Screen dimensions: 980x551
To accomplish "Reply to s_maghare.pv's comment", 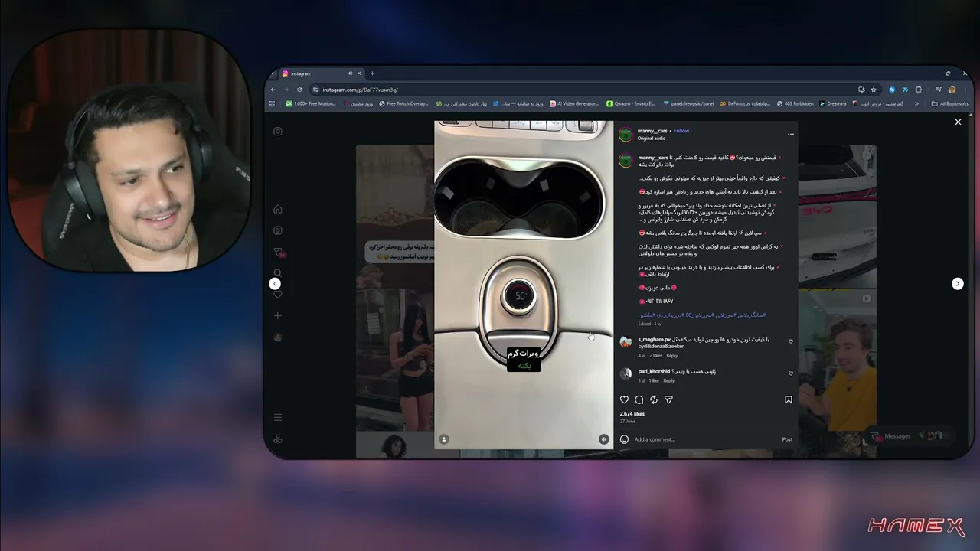I will 671,356.
